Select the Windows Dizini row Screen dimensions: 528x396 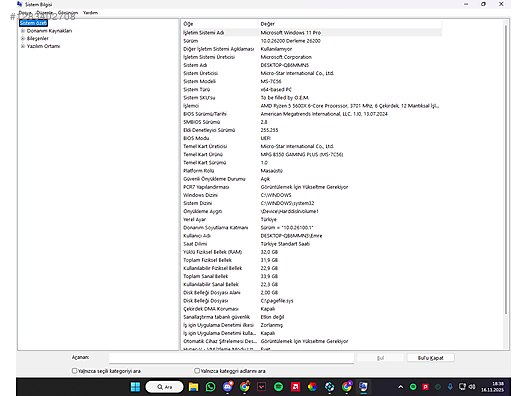pos(311,195)
